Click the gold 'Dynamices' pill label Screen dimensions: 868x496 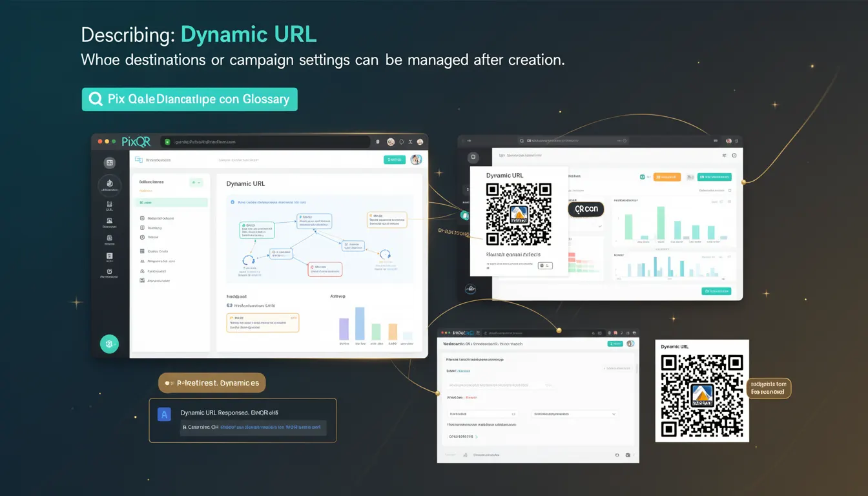tap(212, 383)
